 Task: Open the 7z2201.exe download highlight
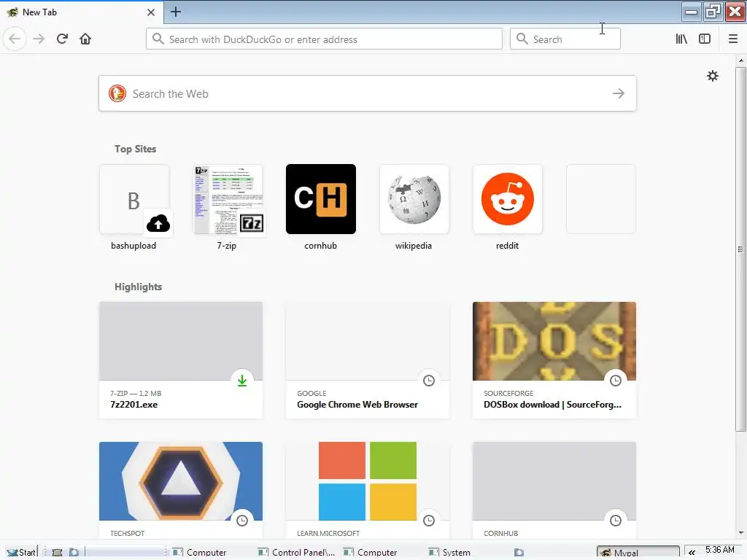181,360
